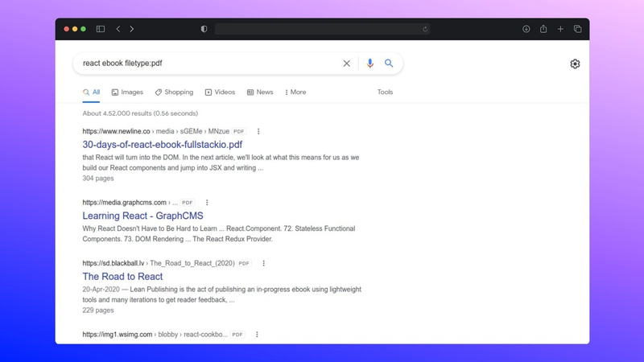Switch to Shopping tab
This screenshot has width=644, height=362.
click(174, 93)
